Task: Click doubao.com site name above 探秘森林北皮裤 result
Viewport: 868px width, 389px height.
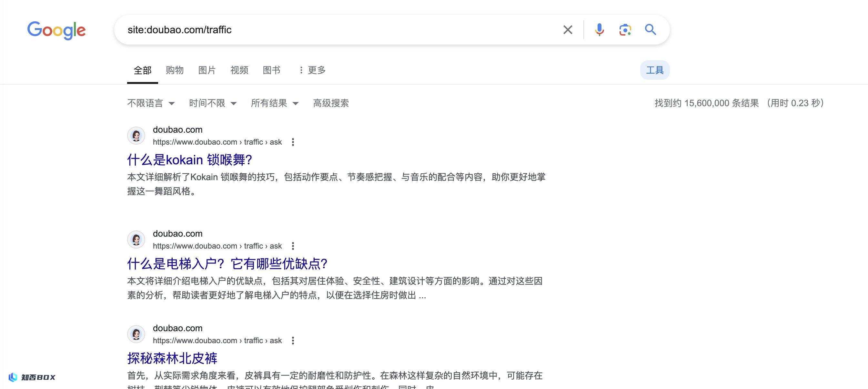Action: pyautogui.click(x=177, y=328)
